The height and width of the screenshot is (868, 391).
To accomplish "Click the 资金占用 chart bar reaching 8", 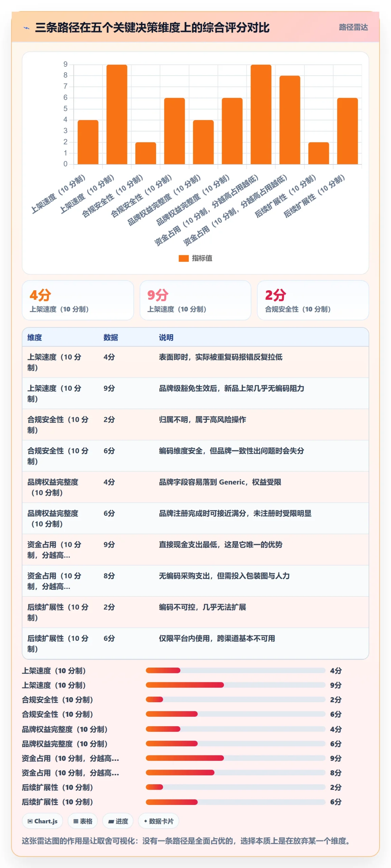I will (290, 120).
